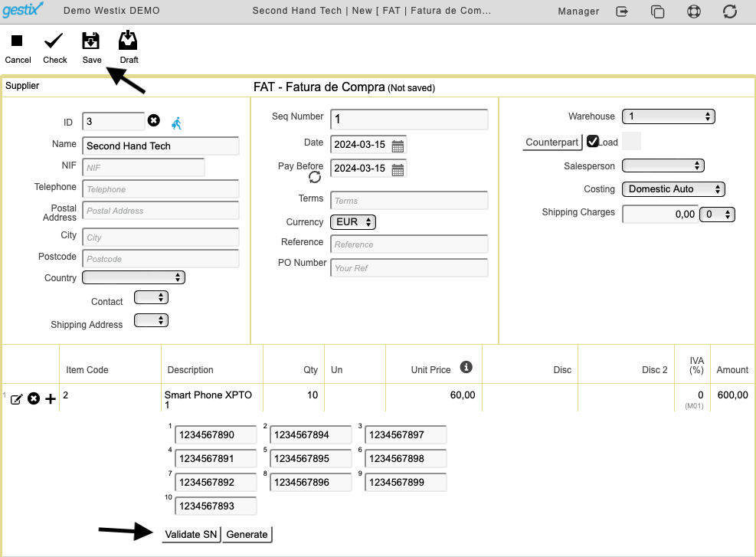
Task: Click serial number field 1234567893
Action: coord(215,506)
